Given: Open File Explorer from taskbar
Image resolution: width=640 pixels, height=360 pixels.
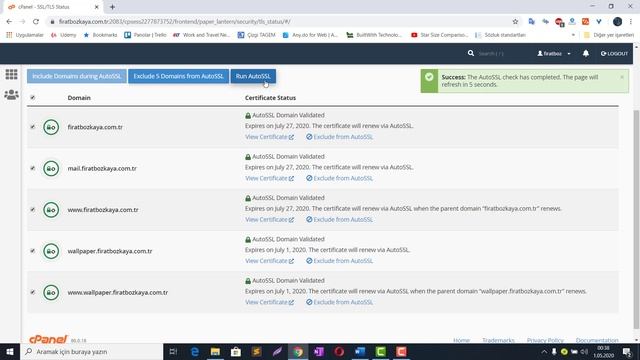Looking at the screenshot, I should coord(216,351).
